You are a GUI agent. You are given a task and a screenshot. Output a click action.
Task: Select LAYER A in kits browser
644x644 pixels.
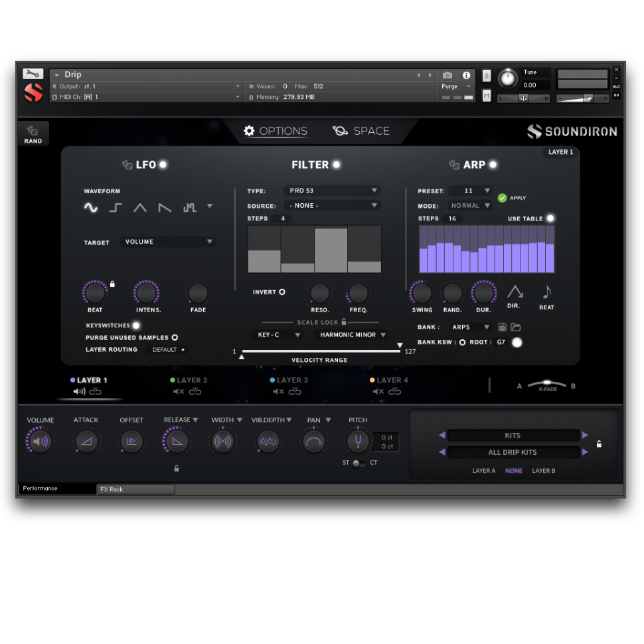click(x=484, y=471)
